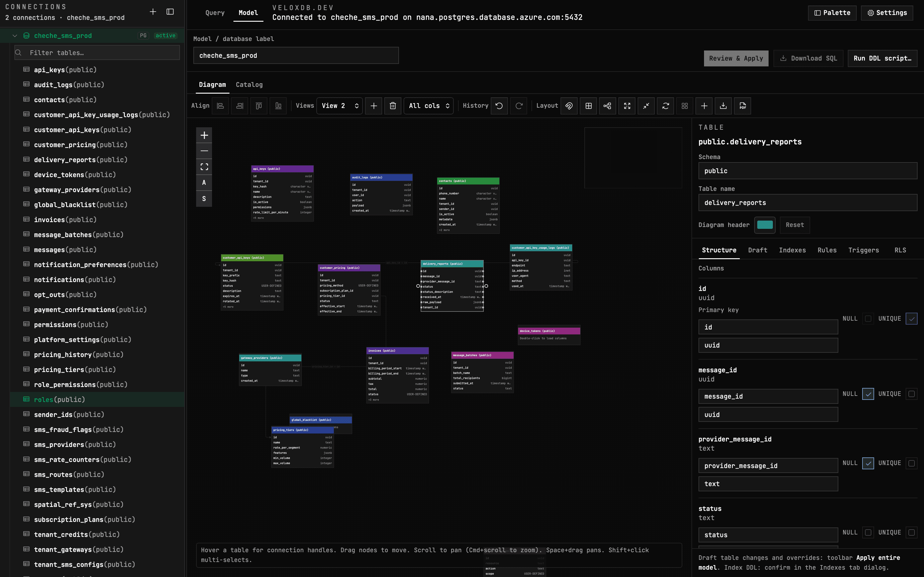Open the RLS tab

click(900, 250)
